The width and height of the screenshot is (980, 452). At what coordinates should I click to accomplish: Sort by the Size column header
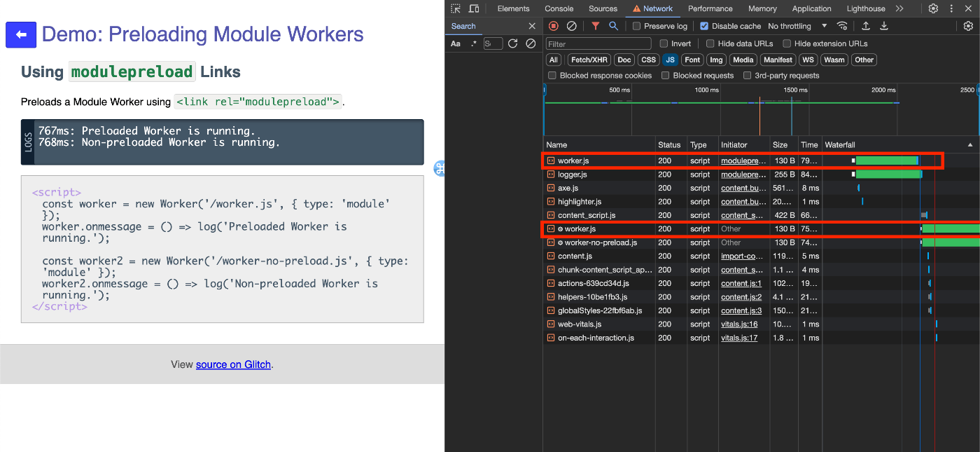[784, 145]
